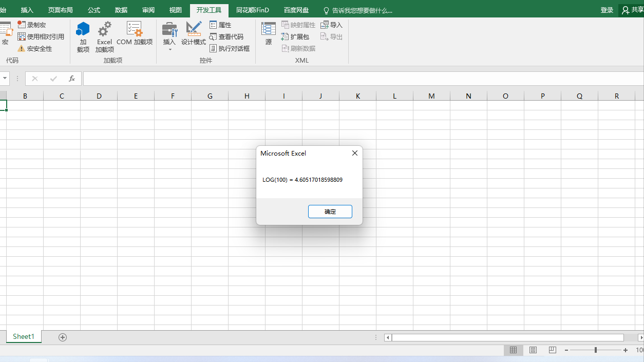Screen dimensions: 644x362
Task: Toggle 设计模式 design mode
Action: tap(194, 34)
